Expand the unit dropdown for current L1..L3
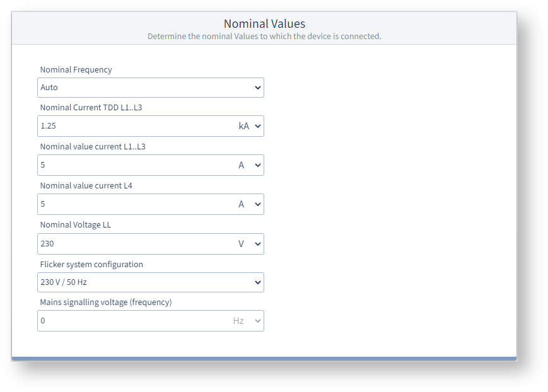The image size is (548, 392). (250, 165)
